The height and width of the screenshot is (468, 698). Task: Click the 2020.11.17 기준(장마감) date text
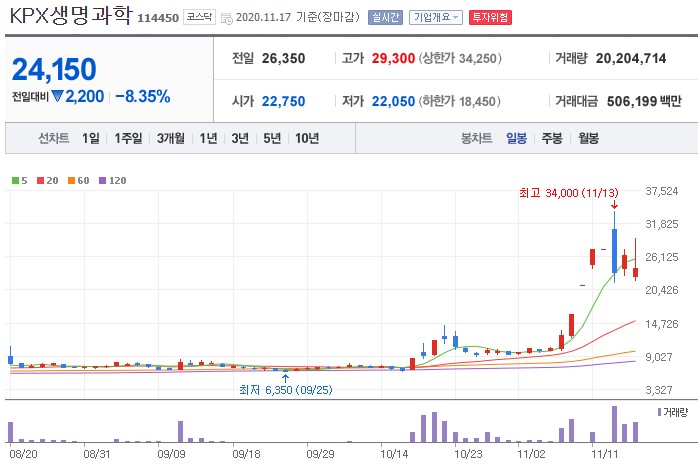tap(297, 17)
